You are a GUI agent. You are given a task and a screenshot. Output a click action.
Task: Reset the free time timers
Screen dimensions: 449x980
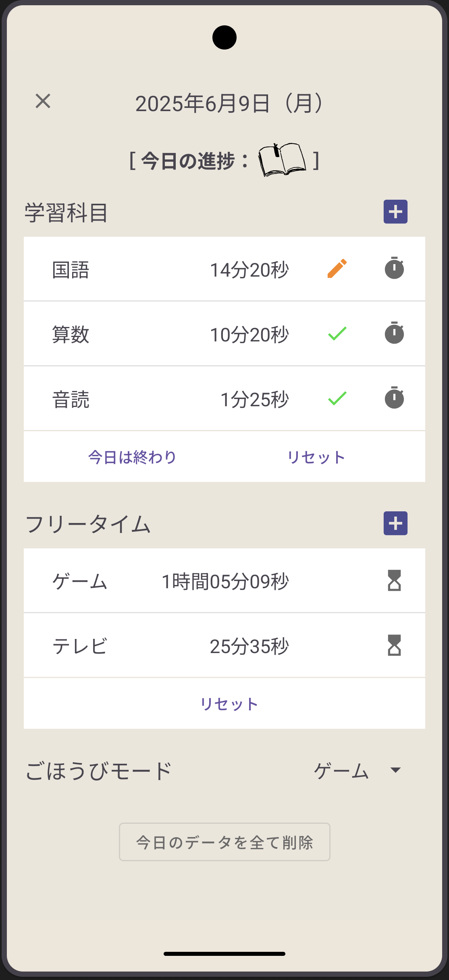click(229, 704)
